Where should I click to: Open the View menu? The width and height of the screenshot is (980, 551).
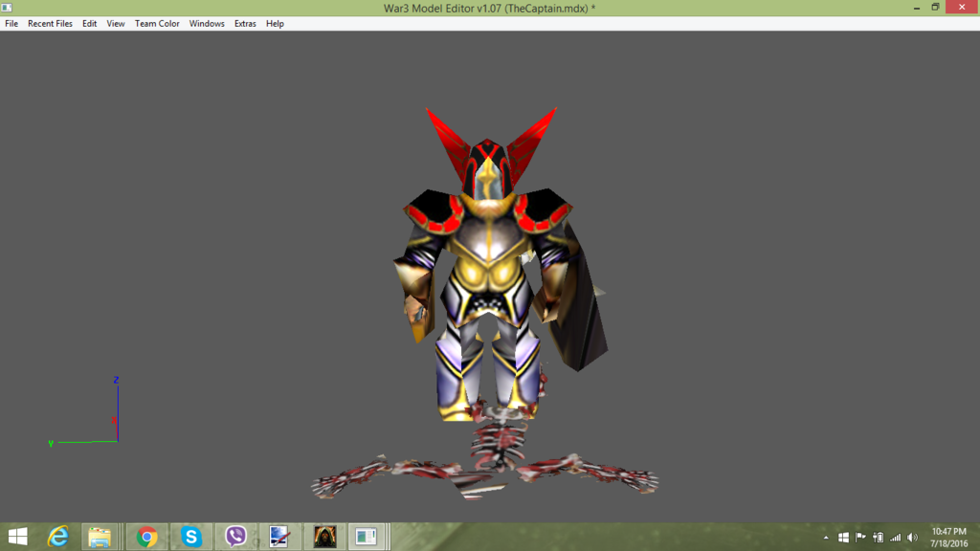click(x=116, y=24)
